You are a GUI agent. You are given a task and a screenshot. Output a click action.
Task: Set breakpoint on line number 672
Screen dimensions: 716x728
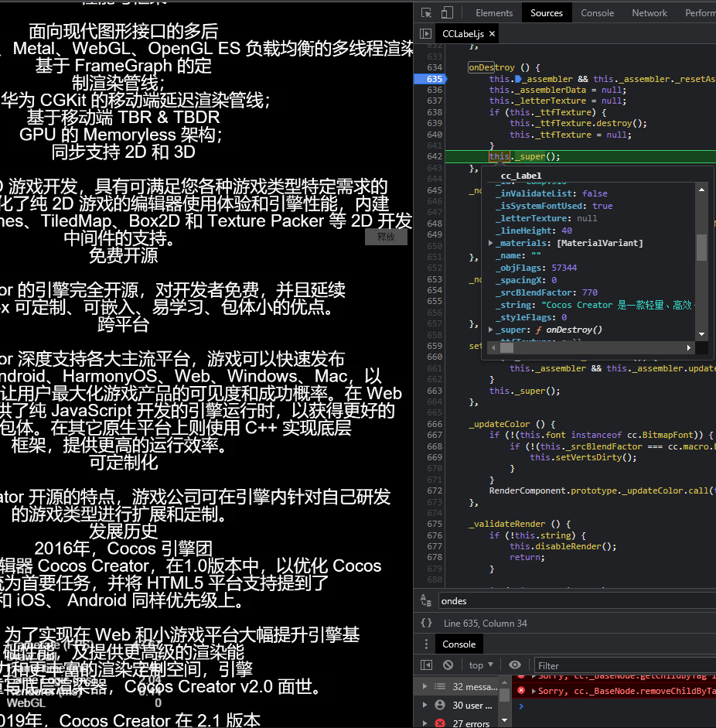point(435,490)
